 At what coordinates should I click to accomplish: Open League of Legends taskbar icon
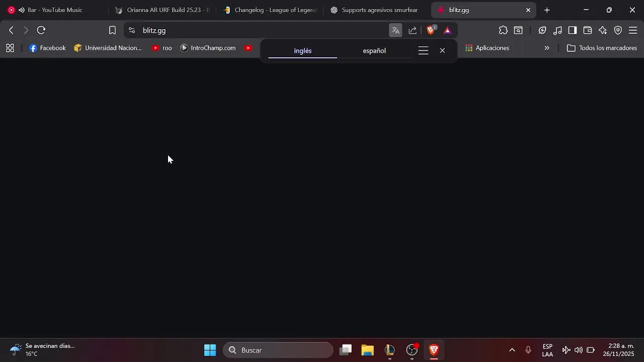pyautogui.click(x=389, y=350)
